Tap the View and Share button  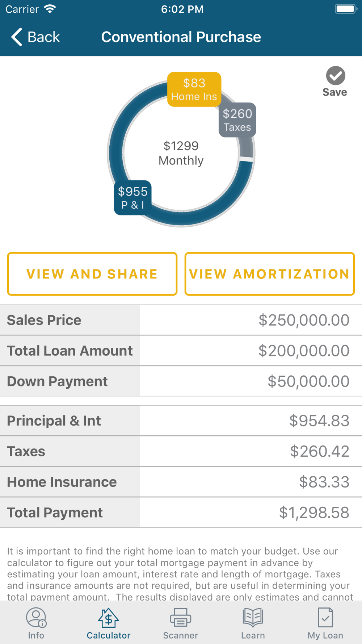(x=92, y=274)
